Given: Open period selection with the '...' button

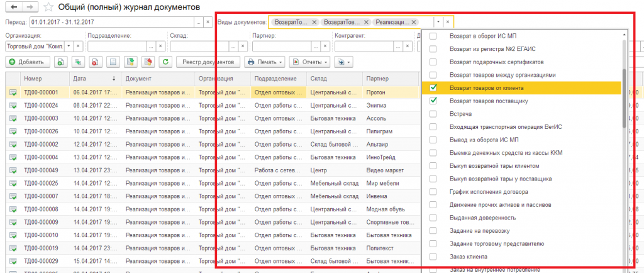Looking at the screenshot, I should tap(199, 22).
